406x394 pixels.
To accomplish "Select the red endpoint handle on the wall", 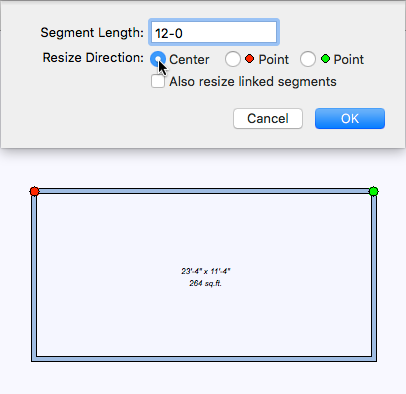I will click(x=34, y=191).
